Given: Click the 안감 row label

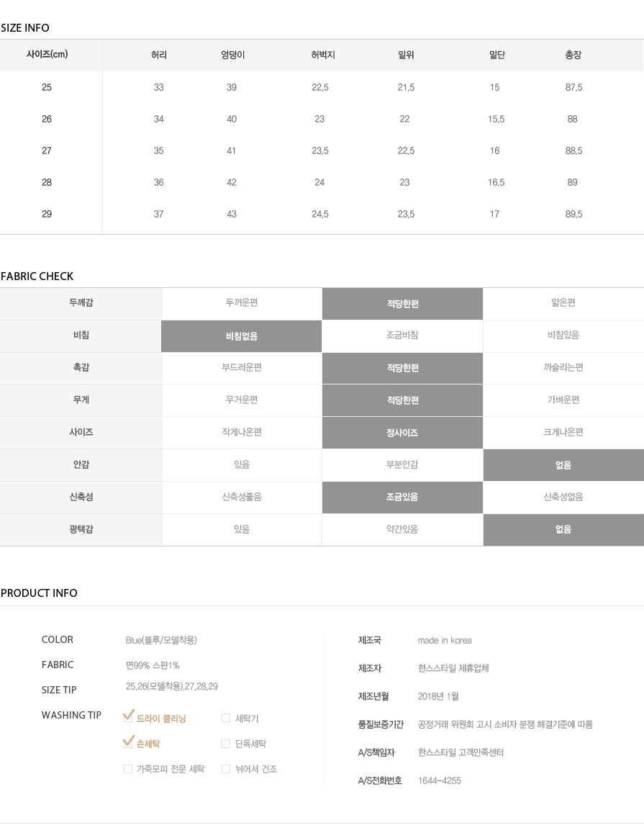Looking at the screenshot, I should [81, 464].
